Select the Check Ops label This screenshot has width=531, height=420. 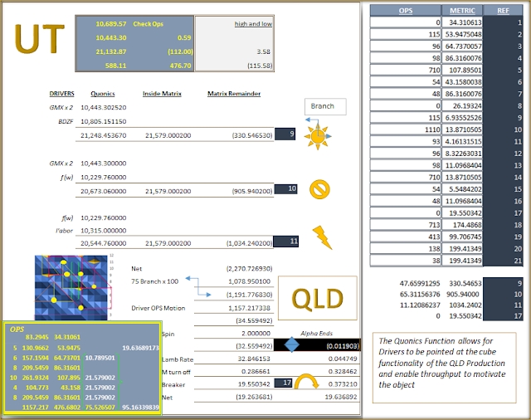(x=148, y=24)
